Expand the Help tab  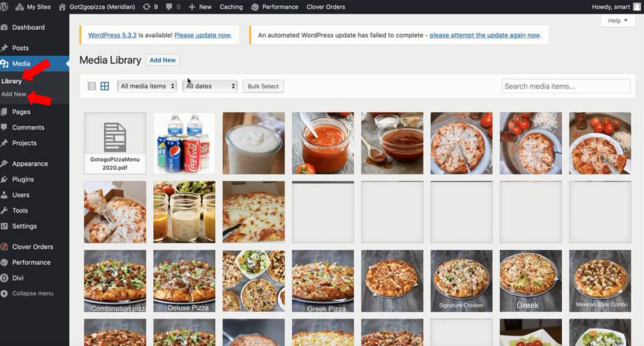pos(618,20)
